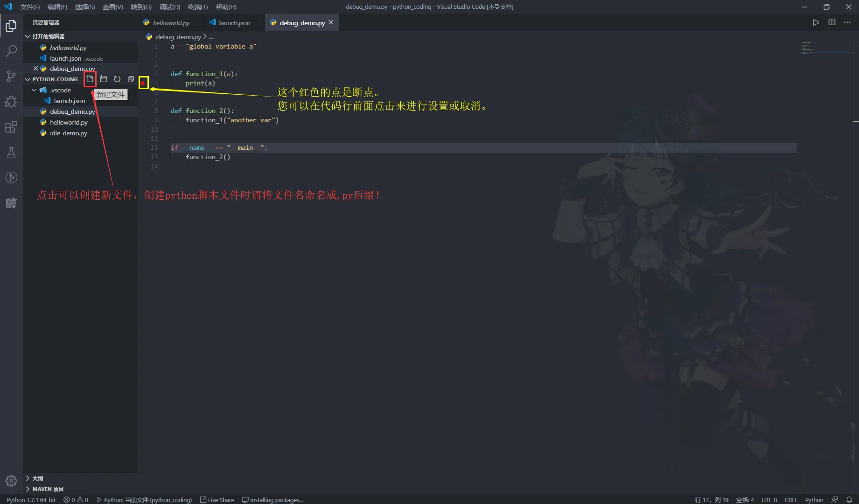Expand the Outline section
Image resolution: width=859 pixels, height=504 pixels.
pos(28,478)
